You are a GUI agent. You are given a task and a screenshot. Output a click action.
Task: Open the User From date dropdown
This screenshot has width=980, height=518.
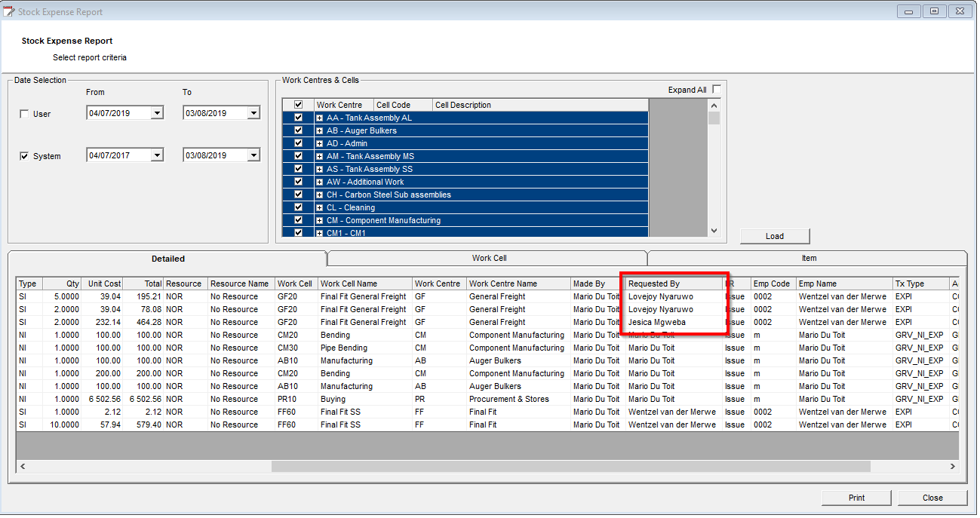[157, 114]
